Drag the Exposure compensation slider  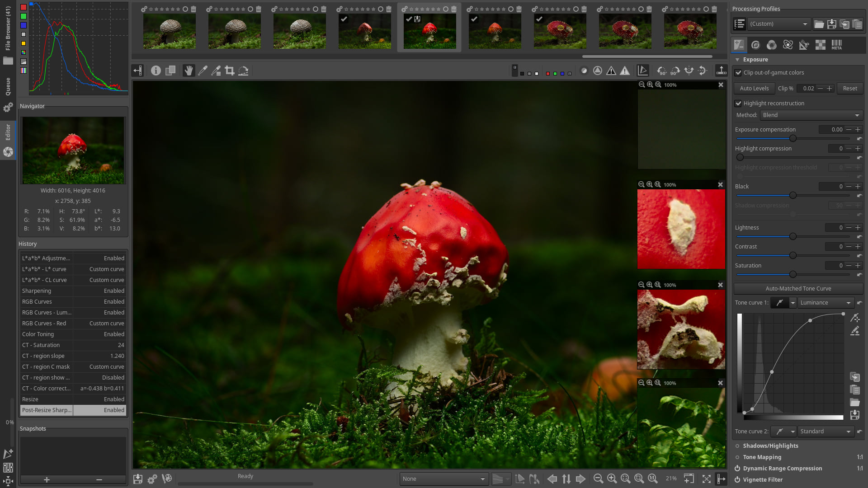click(792, 138)
